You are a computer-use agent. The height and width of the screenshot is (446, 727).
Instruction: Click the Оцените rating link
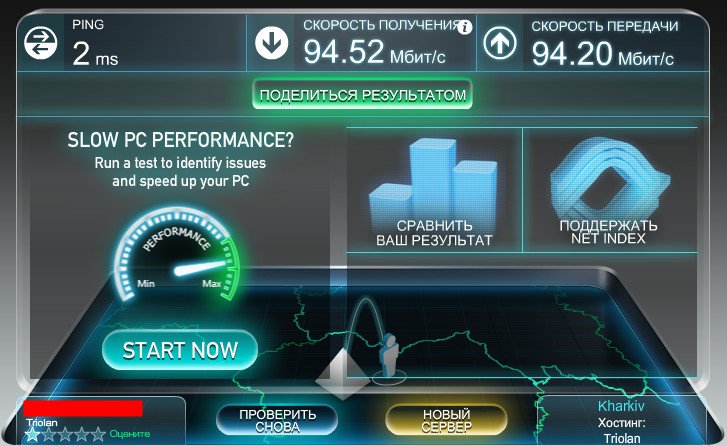tap(130, 434)
